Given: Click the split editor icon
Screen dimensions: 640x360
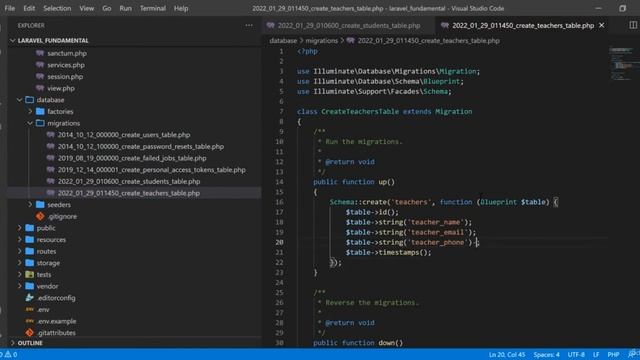Looking at the screenshot, I should [633, 25].
